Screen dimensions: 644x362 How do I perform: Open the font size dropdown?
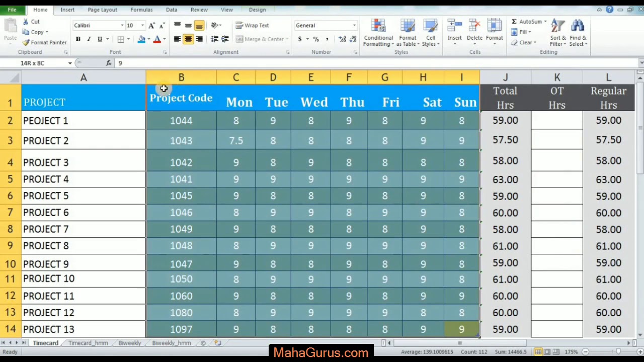click(142, 25)
